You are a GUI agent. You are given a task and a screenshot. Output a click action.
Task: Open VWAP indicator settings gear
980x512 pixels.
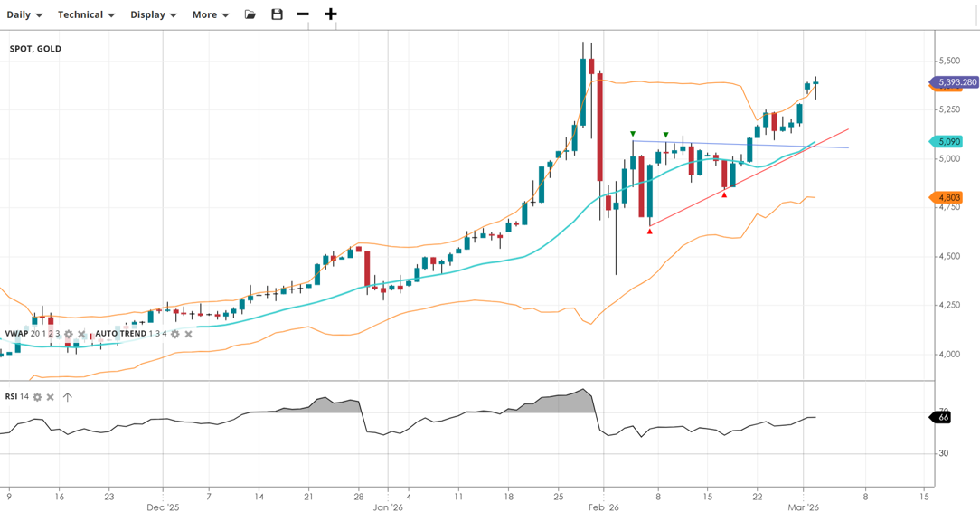[x=69, y=334]
